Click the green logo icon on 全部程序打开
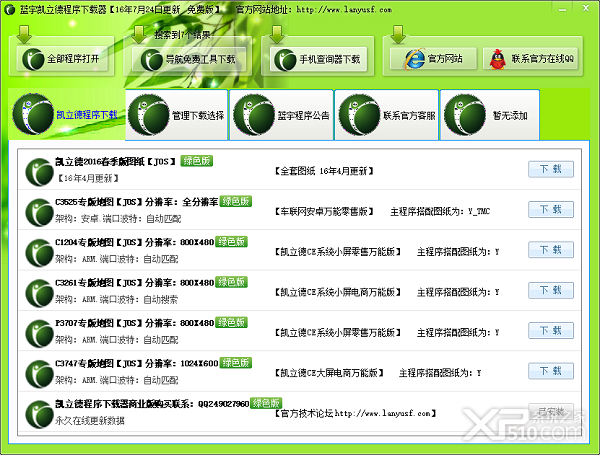 point(33,60)
